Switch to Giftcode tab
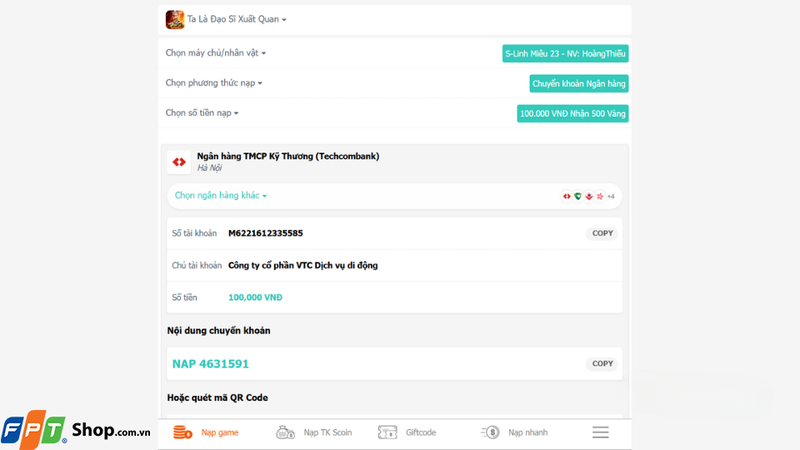Viewport: 800px width, 450px height. [407, 433]
